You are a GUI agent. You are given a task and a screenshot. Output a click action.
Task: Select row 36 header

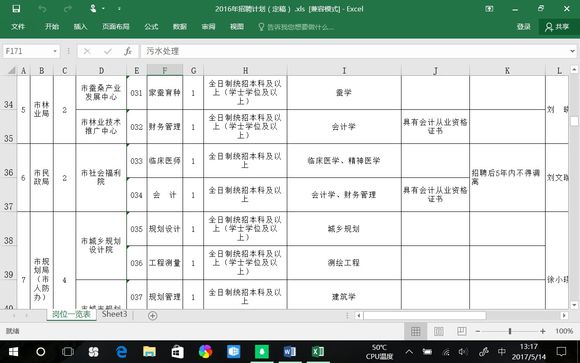pyautogui.click(x=9, y=161)
